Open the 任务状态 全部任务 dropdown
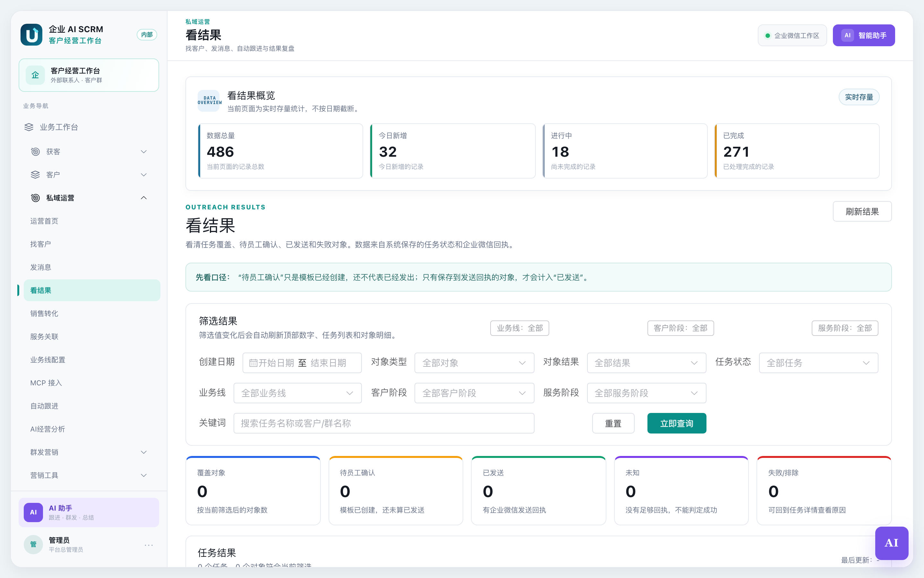The height and width of the screenshot is (578, 924). tap(819, 363)
